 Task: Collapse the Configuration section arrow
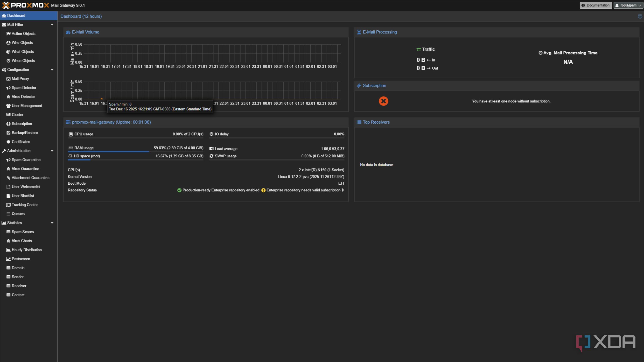tap(52, 70)
